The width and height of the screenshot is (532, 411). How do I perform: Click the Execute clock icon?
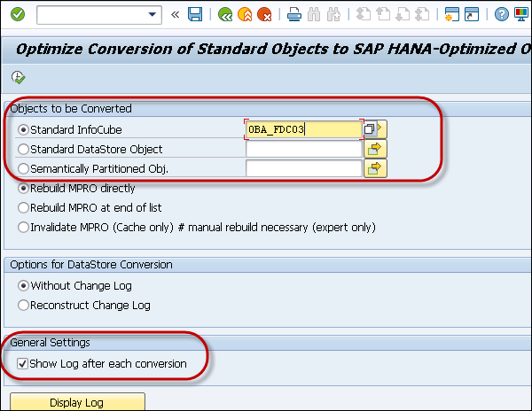pos(18,77)
